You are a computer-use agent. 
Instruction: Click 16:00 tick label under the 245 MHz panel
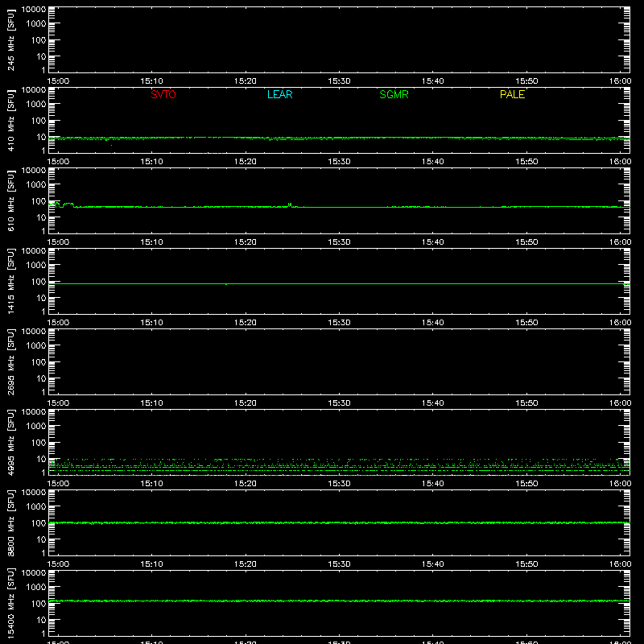620,81
